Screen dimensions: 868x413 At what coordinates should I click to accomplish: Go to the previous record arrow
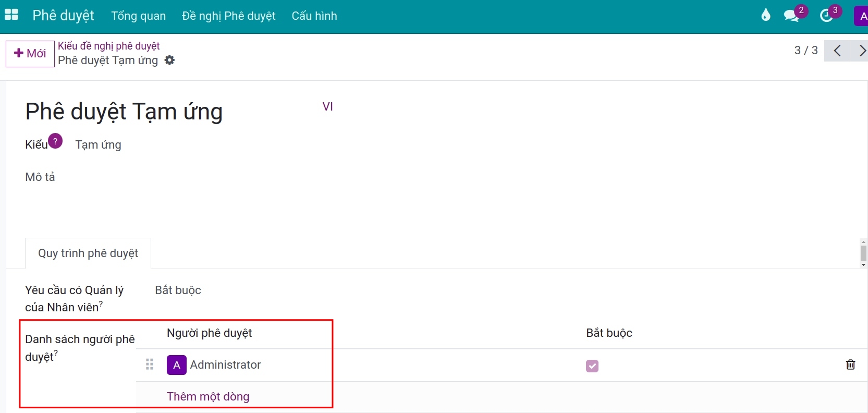[837, 51]
